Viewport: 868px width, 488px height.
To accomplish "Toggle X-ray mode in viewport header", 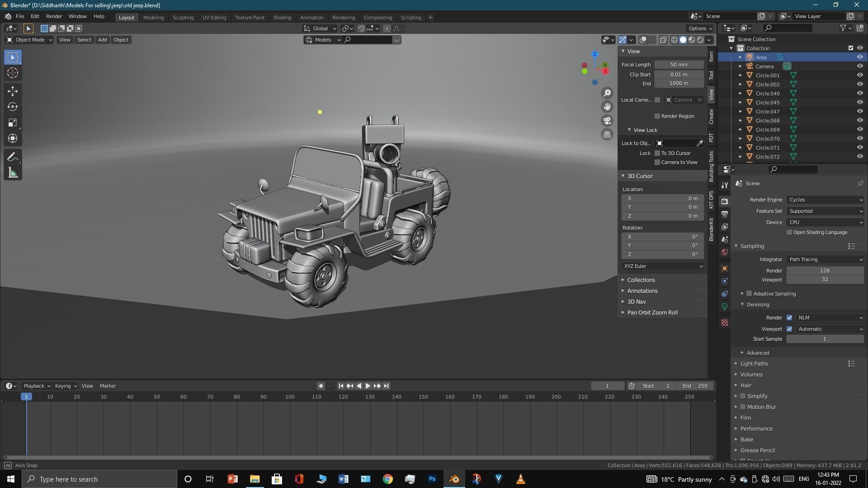I will click(x=663, y=40).
